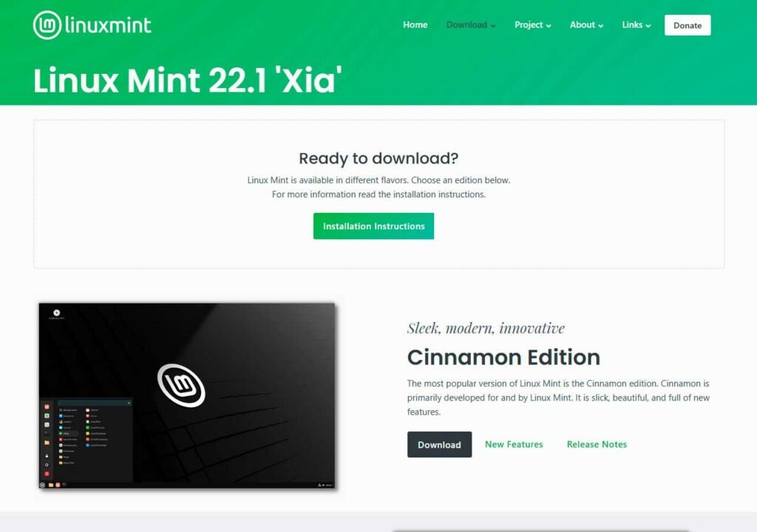Viewport: 757px width, 532px height.
Task: Click the white Donate button
Action: pyautogui.click(x=688, y=25)
